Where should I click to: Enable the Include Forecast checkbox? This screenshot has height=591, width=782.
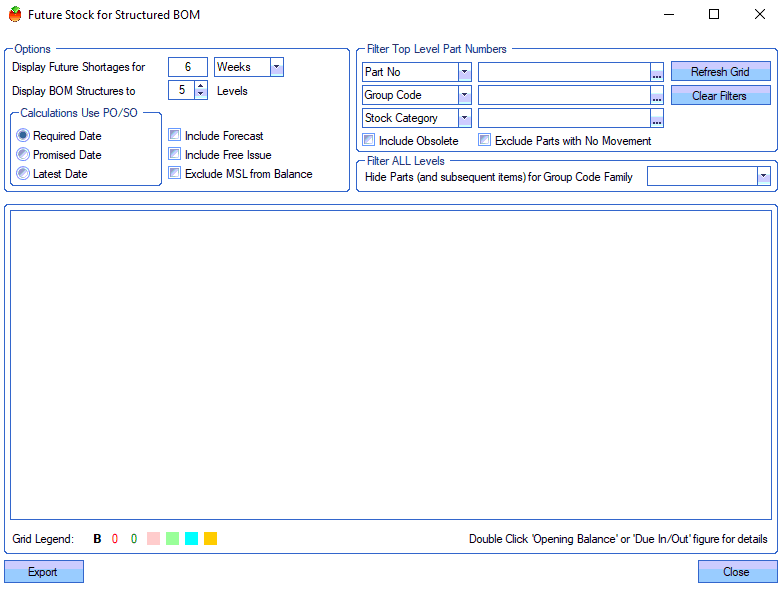click(175, 136)
